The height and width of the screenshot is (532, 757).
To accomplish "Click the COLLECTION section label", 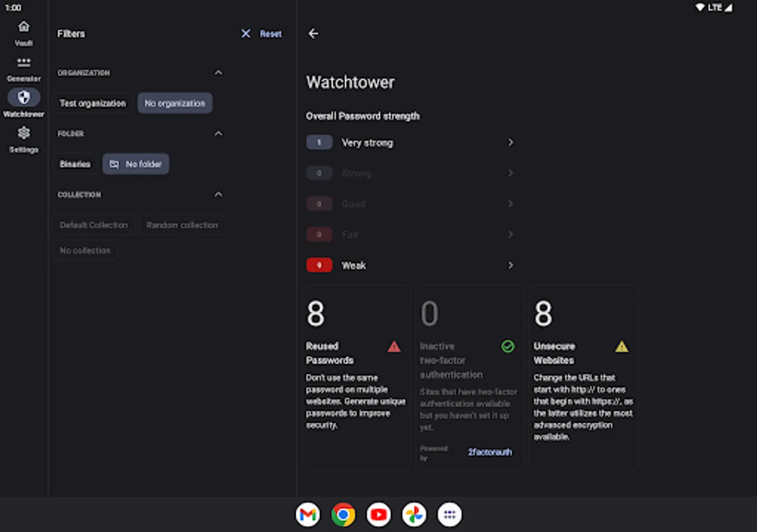I will (79, 194).
